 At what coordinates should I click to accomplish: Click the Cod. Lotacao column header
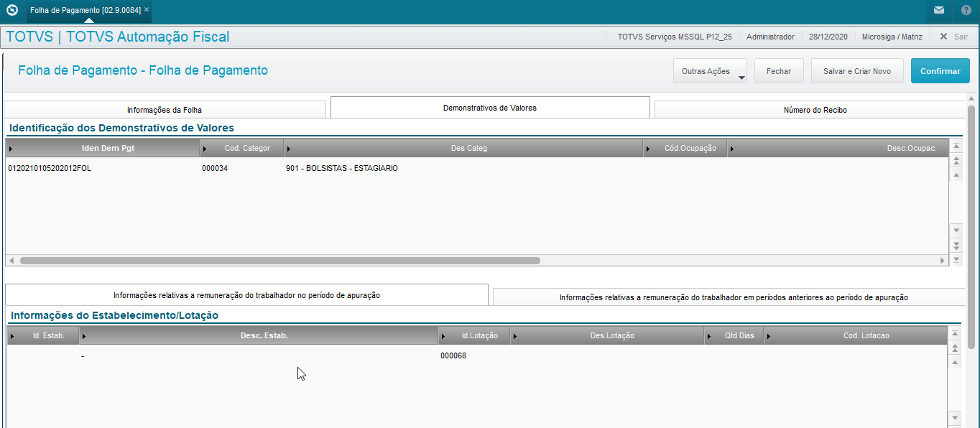point(856,335)
